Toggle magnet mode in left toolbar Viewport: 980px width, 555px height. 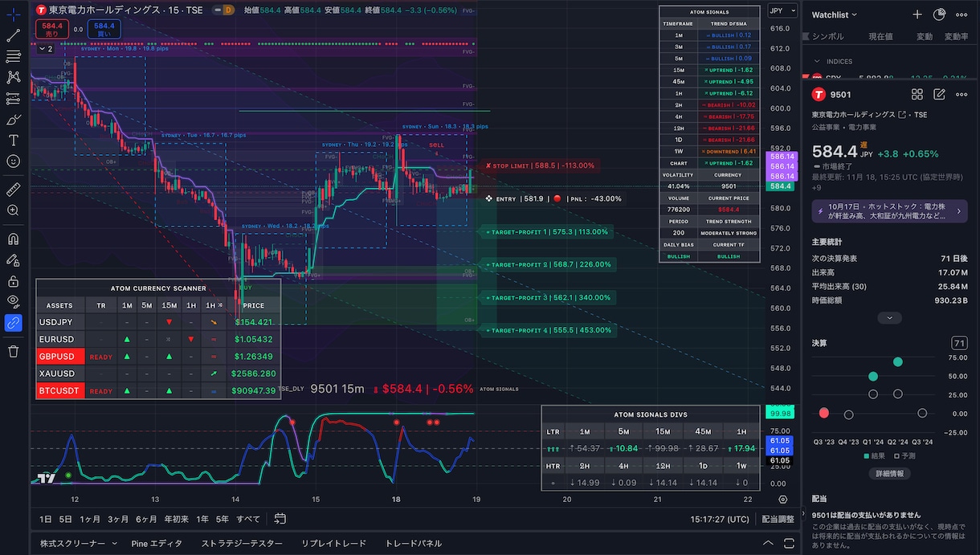(x=14, y=239)
